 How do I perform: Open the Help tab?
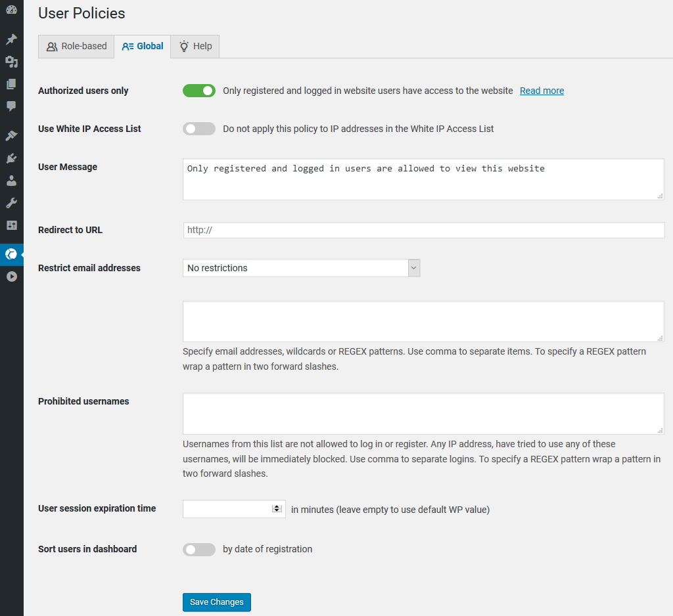point(195,47)
